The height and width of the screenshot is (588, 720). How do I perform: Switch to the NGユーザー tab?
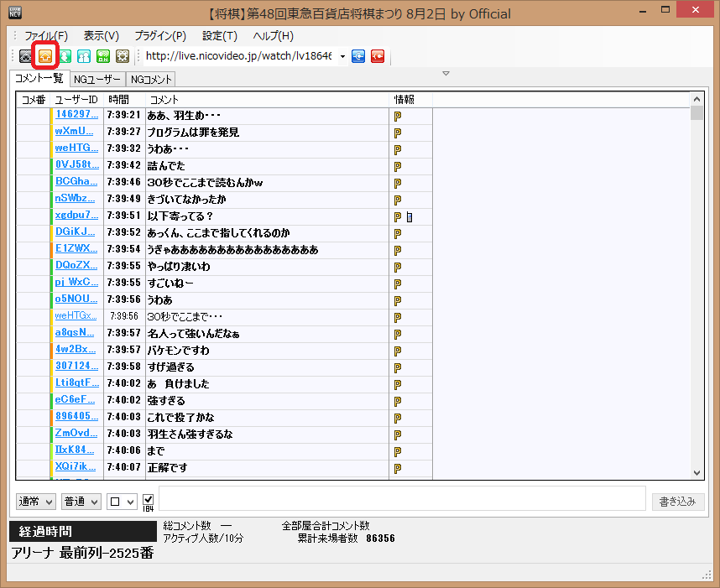97,80
